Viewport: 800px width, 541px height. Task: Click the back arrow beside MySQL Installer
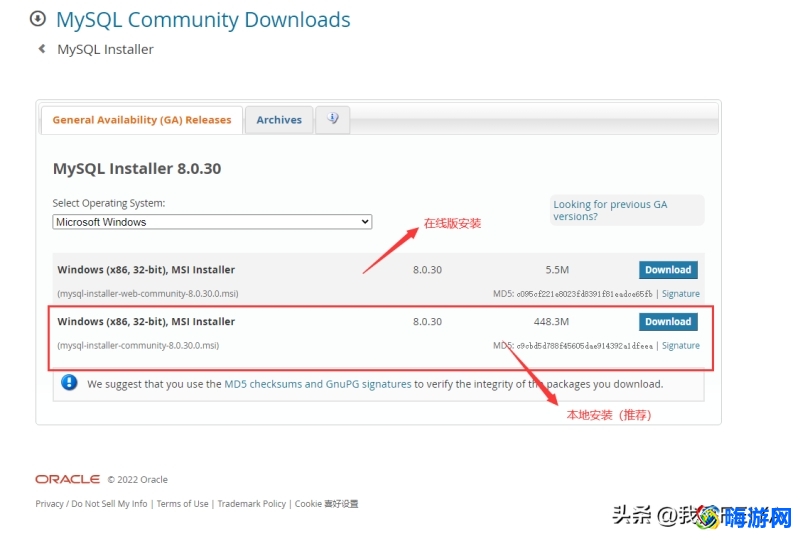42,49
